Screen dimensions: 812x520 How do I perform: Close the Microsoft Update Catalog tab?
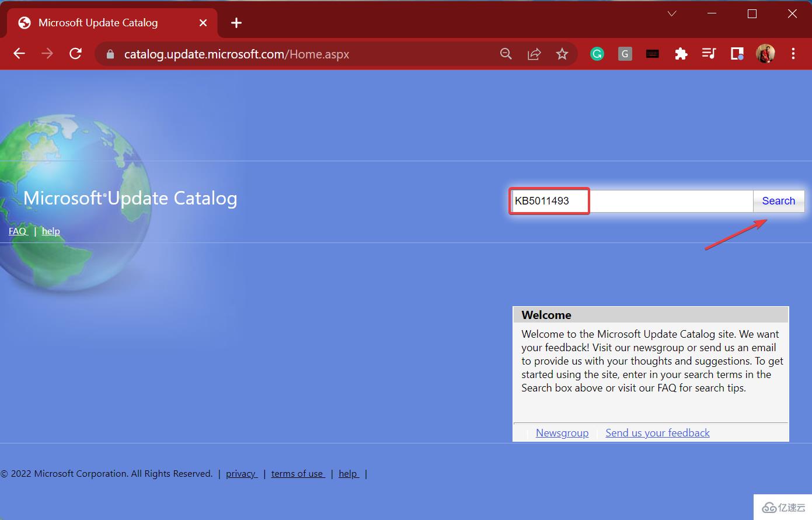click(x=203, y=23)
